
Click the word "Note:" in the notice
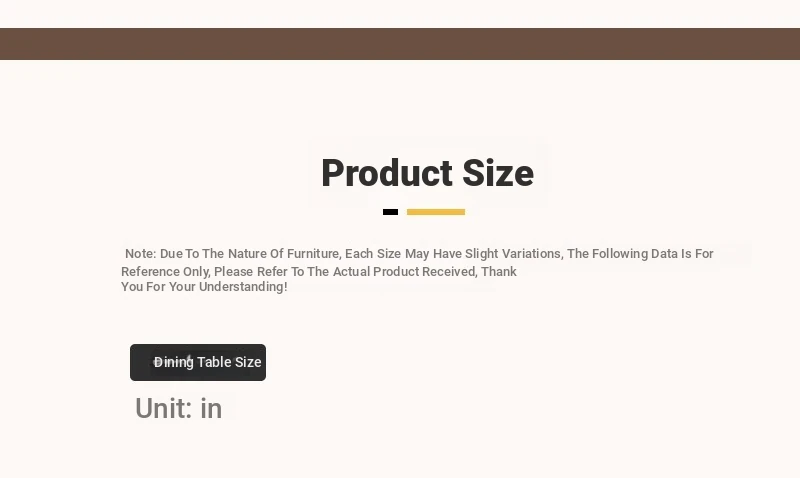[140, 254]
